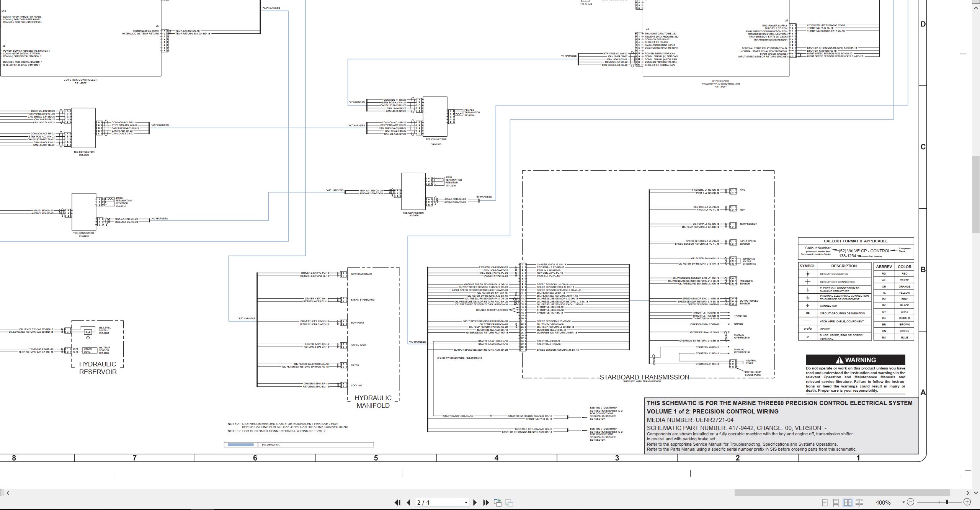This screenshot has width=980, height=510.
Task: Click the BOW STARBOARD connector label
Action: click(x=361, y=274)
